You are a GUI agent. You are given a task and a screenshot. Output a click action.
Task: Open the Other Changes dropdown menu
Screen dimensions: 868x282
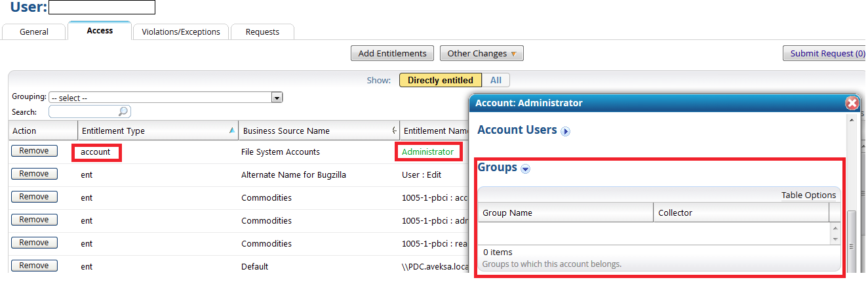(481, 53)
